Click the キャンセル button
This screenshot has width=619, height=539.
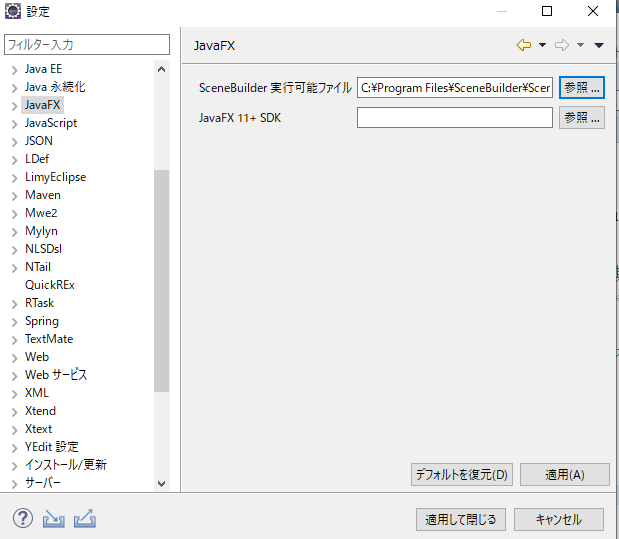pyautogui.click(x=559, y=519)
